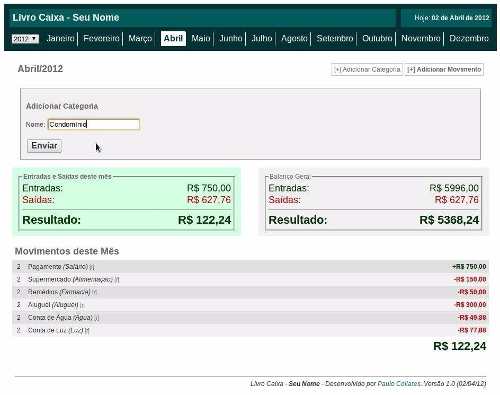The image size is (500, 395).
Task: Click the Supermercado (Alimentação) movement row text
Action: tap(70, 279)
